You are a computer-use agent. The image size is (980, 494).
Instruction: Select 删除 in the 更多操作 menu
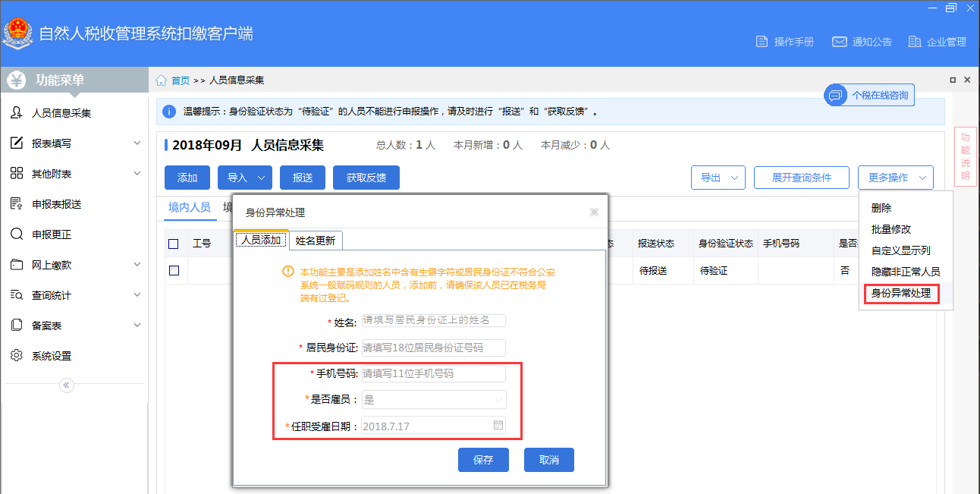[x=882, y=208]
